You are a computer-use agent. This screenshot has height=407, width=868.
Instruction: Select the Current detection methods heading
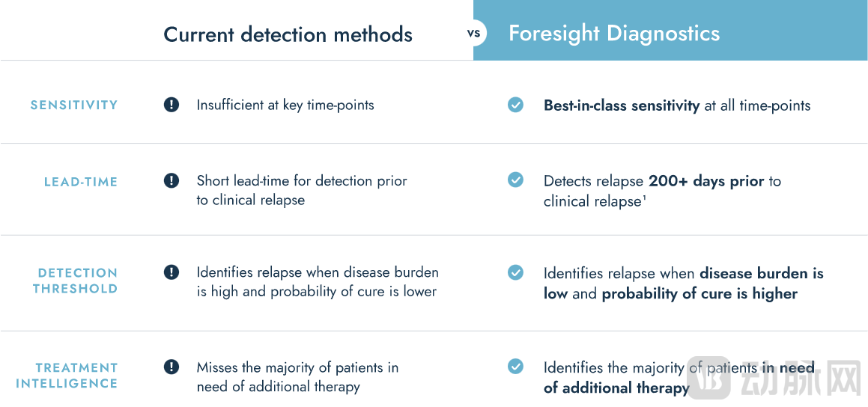coord(288,34)
